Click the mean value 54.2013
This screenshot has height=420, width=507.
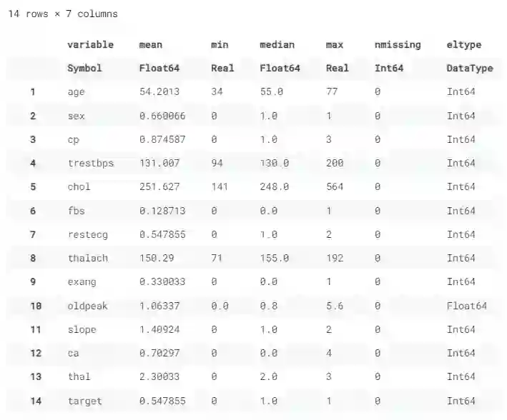pos(159,92)
